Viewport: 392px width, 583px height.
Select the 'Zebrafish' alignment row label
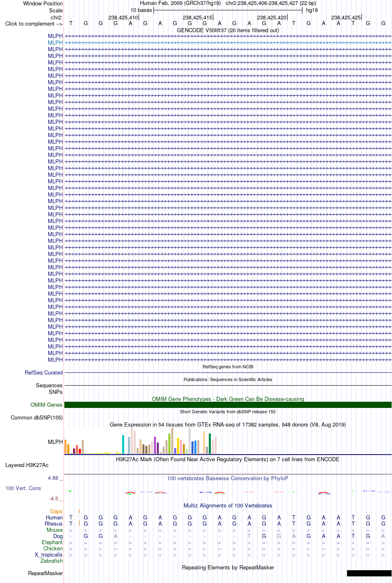(x=52, y=561)
